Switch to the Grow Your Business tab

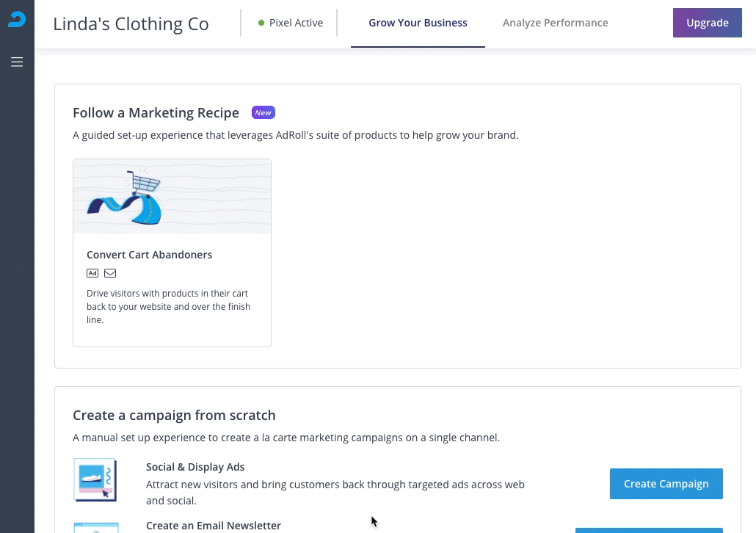418,23
